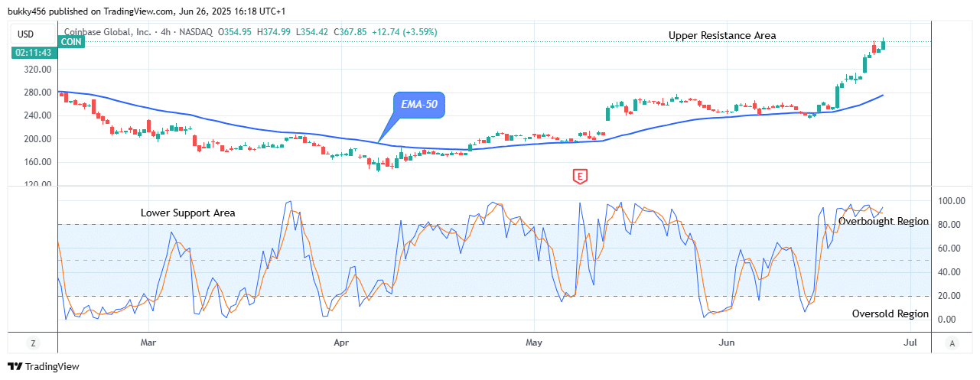Click the 'Upper Resistance Area' text
This screenshot has width=980, height=380.
pyautogui.click(x=722, y=35)
